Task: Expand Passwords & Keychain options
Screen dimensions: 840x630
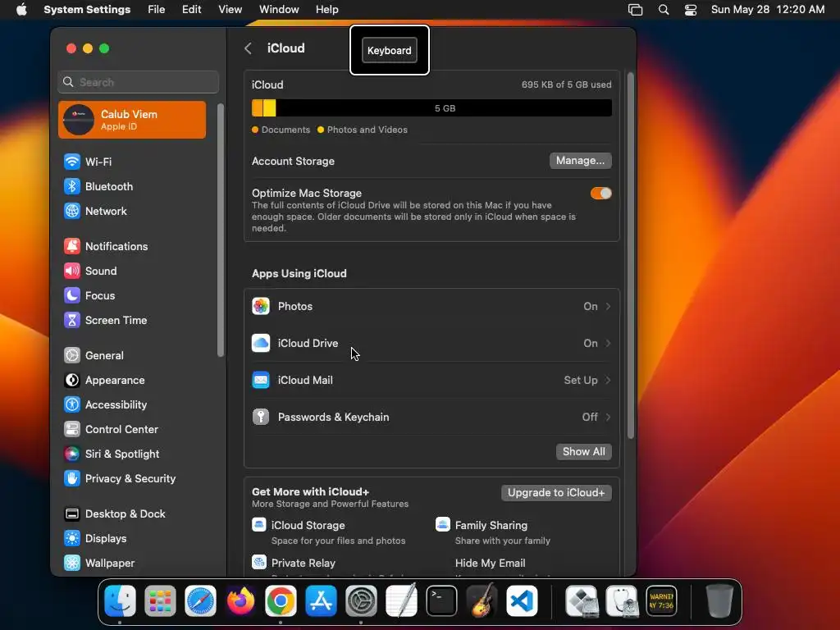Action: pyautogui.click(x=431, y=418)
